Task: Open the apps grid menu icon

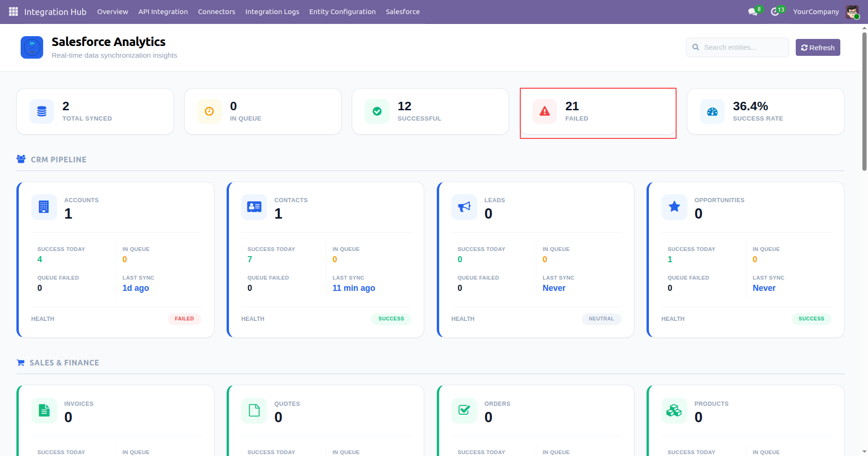Action: [x=13, y=11]
